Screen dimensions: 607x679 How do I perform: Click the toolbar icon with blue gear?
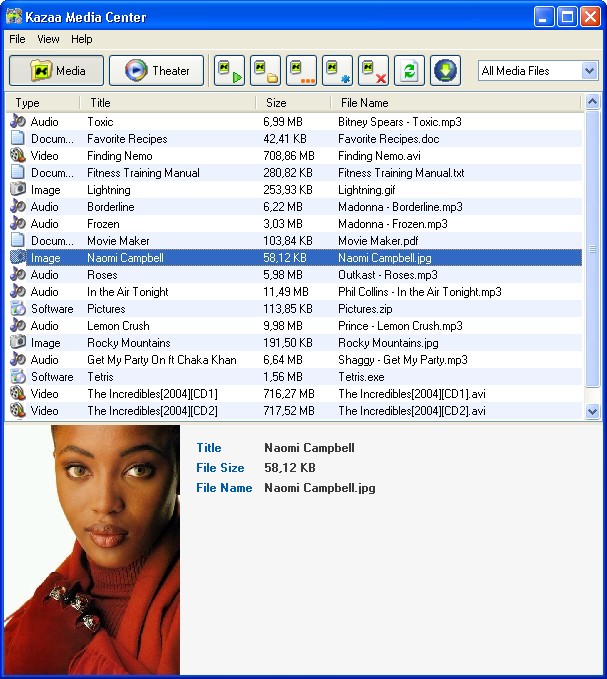[337, 71]
